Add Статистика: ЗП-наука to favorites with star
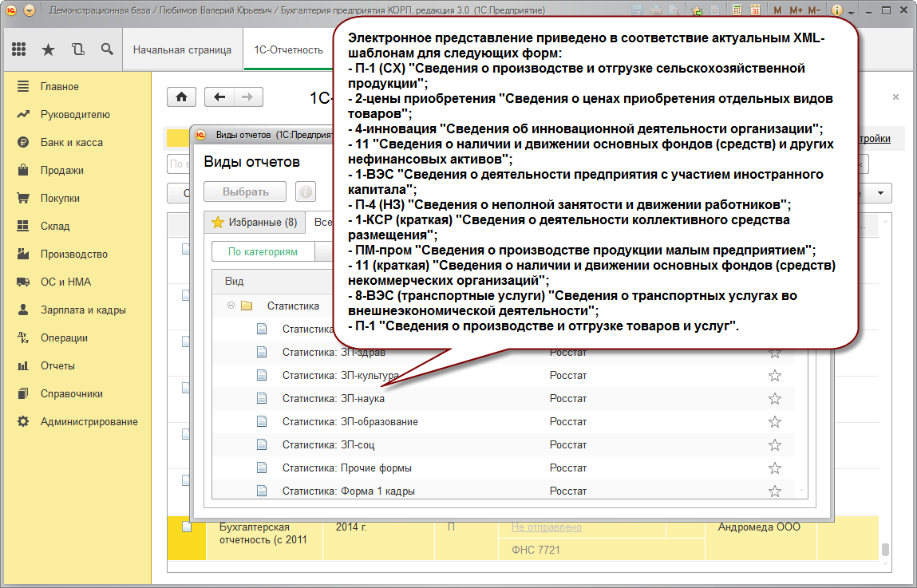 click(x=774, y=398)
